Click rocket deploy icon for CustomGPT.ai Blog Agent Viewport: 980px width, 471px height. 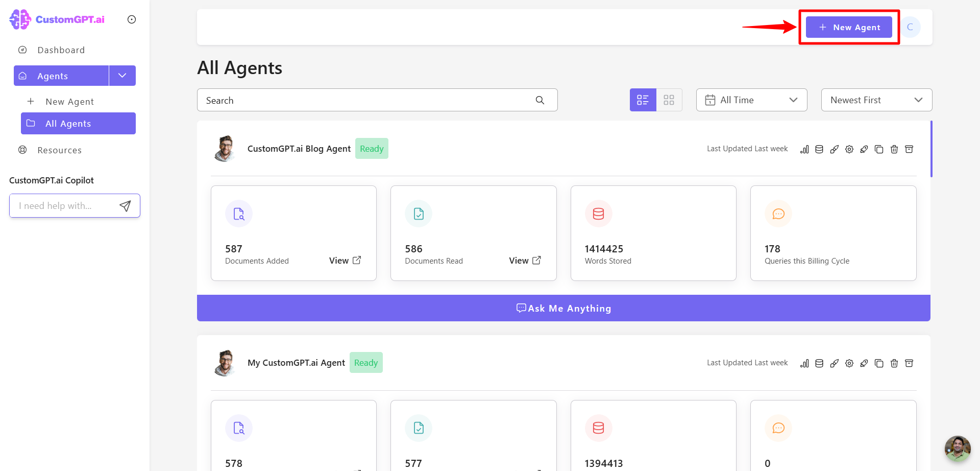coord(864,149)
